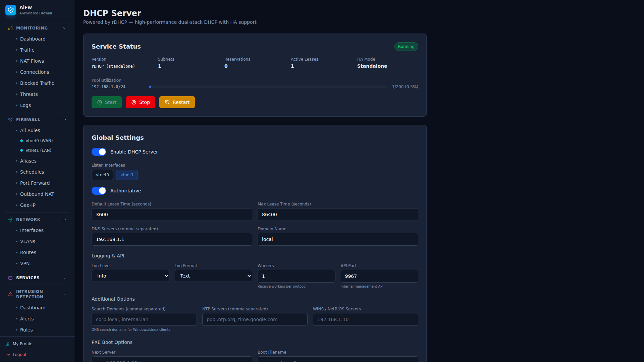The width and height of the screenshot is (644, 362).
Task: Click the Services server icon
Action: point(10,278)
